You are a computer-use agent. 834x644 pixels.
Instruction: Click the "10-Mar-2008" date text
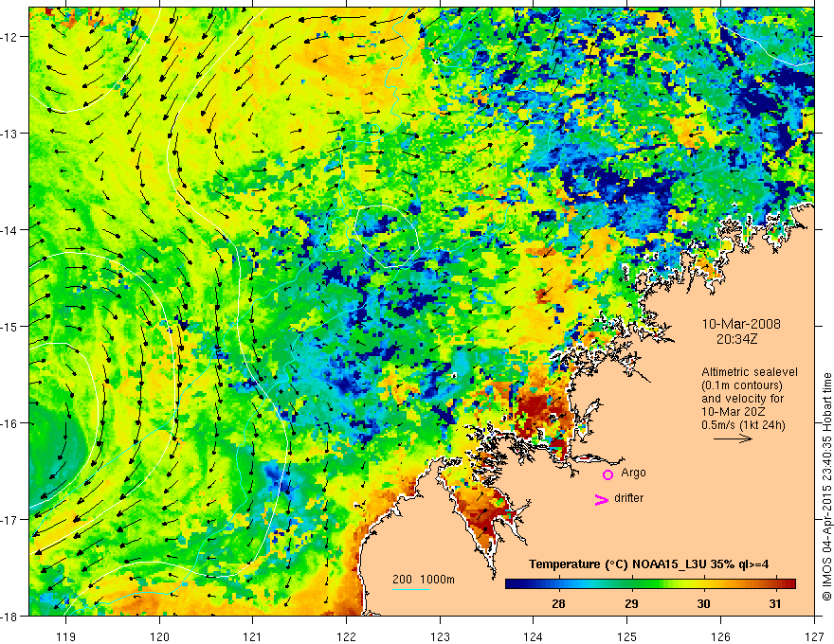click(741, 324)
